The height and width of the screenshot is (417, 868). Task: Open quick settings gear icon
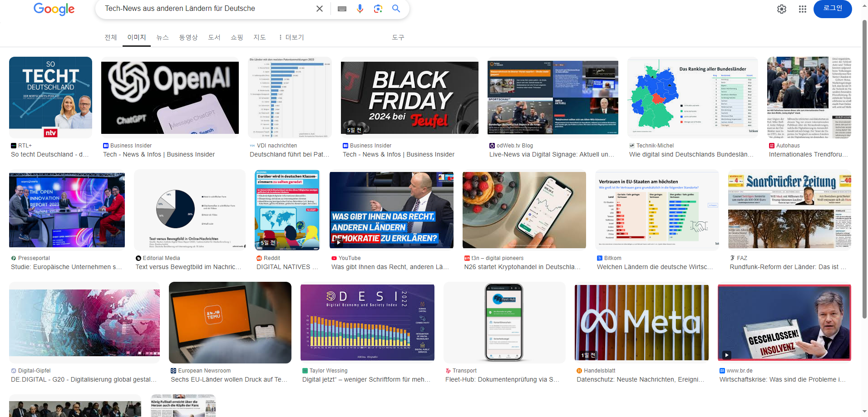point(782,9)
